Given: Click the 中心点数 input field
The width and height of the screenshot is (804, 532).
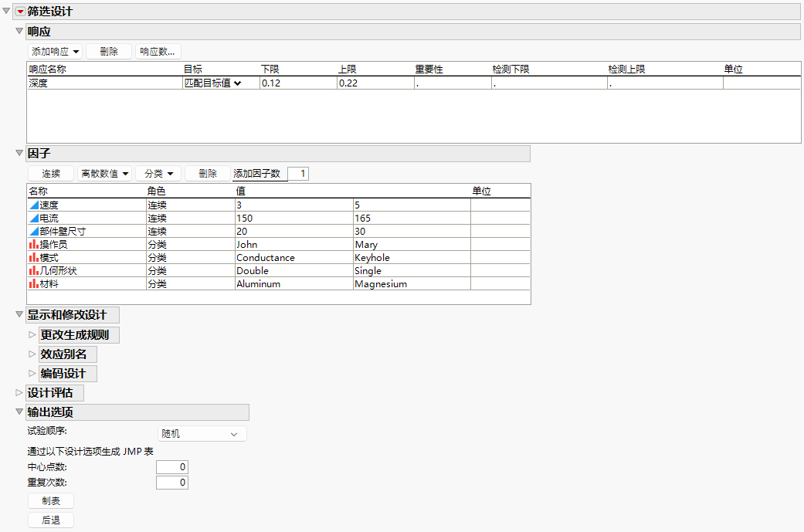Looking at the screenshot, I should (171, 467).
